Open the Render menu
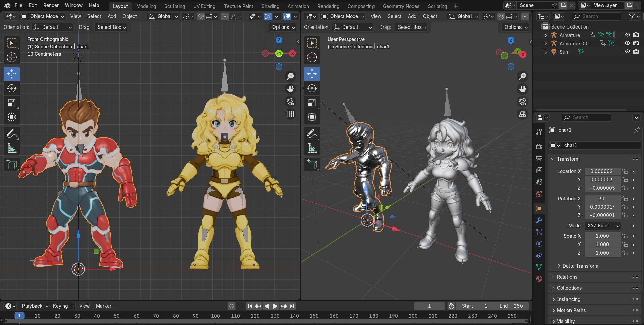Screen dimensions: 644x325 [51, 5]
